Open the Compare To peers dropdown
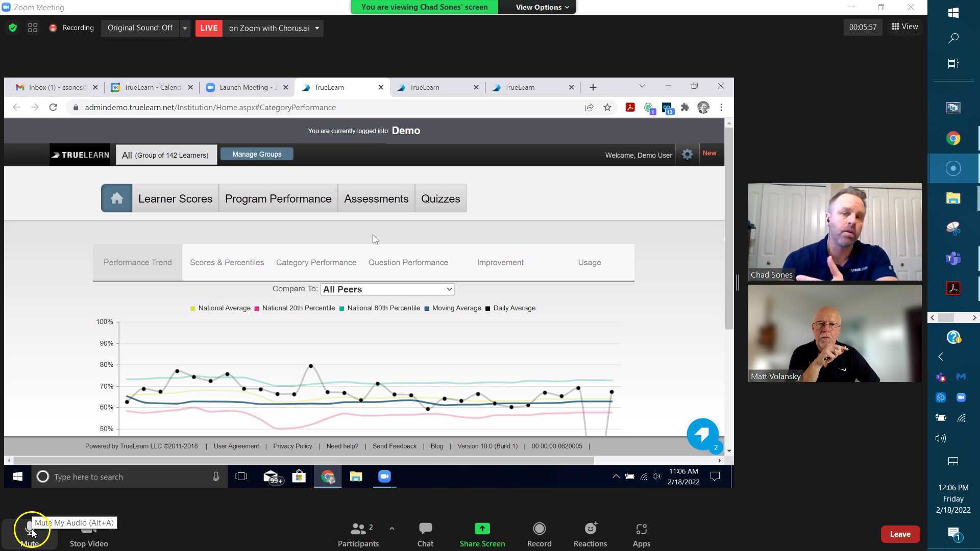980x551 pixels. [386, 289]
